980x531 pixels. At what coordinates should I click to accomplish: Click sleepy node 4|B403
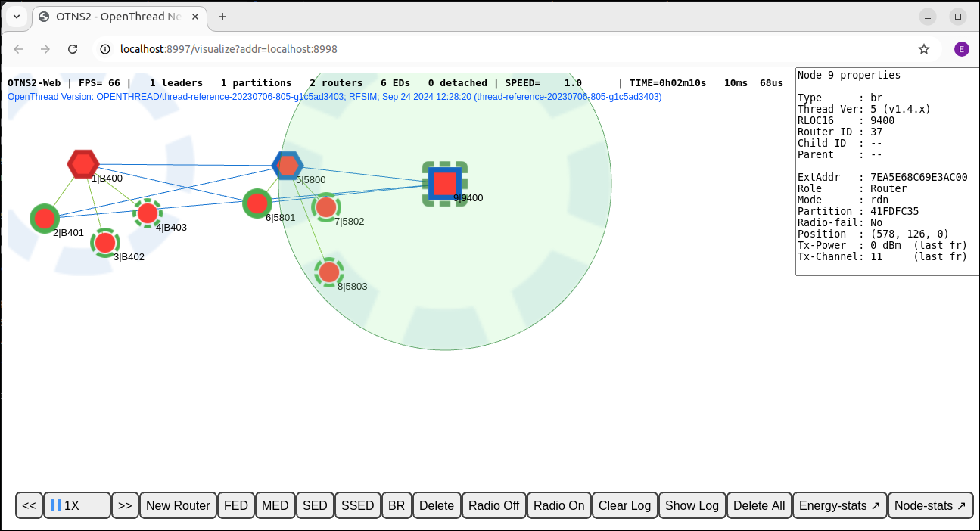coord(147,213)
